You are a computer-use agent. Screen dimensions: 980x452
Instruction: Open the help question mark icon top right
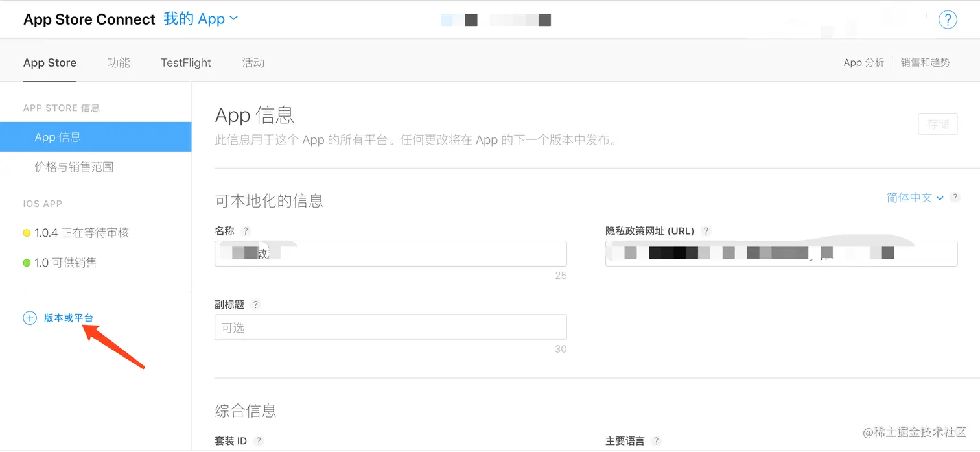pos(948,19)
